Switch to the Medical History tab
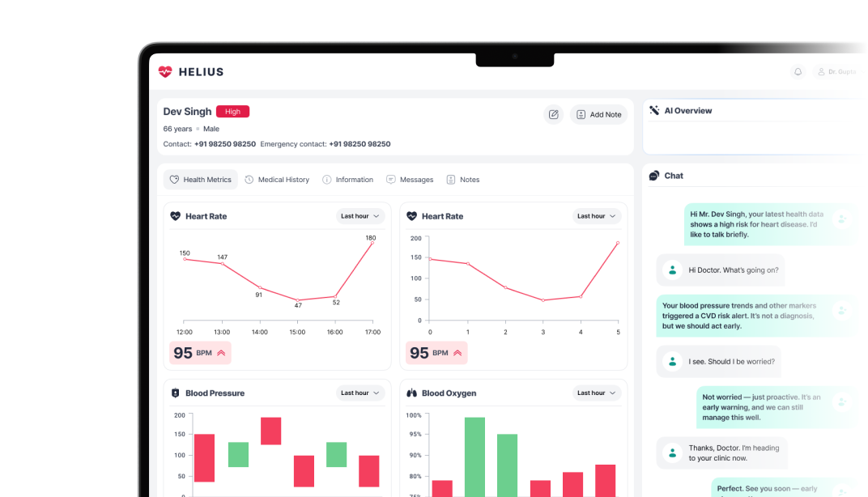Viewport: 868px width, 497px height. [x=277, y=180]
